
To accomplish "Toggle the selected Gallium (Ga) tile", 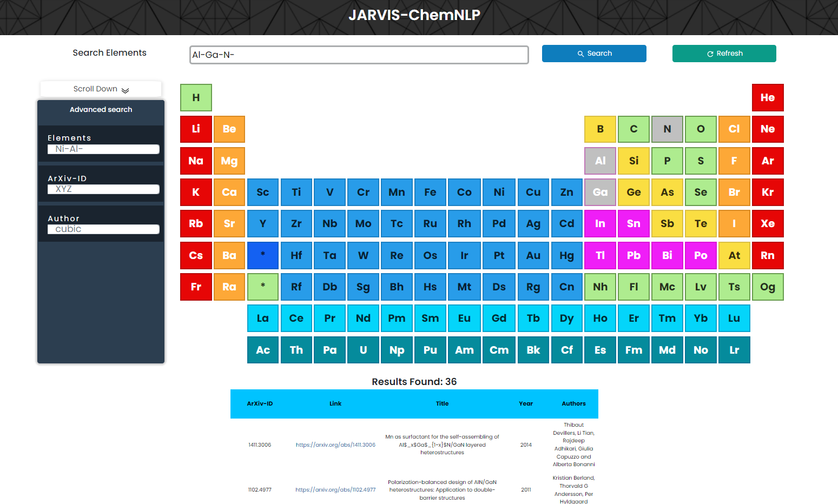I will pyautogui.click(x=600, y=192).
